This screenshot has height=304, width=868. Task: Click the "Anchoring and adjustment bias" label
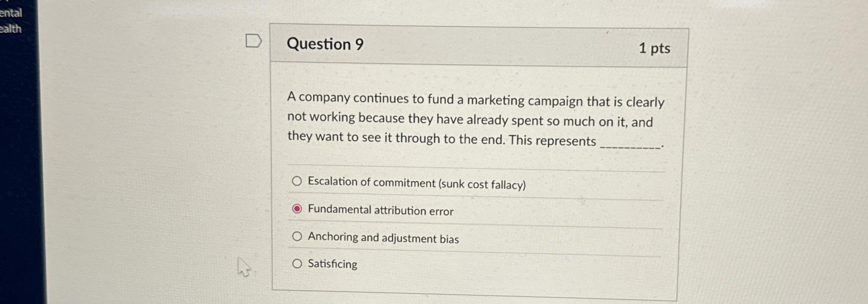tap(383, 238)
